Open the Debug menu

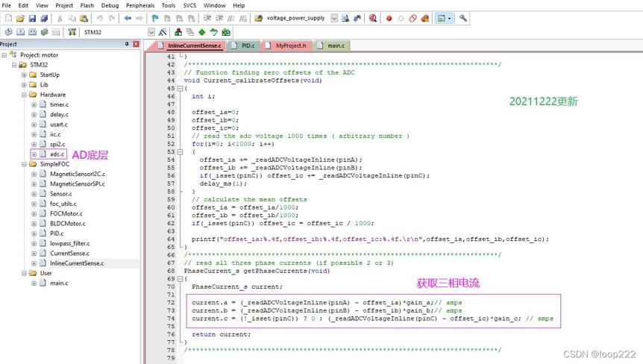click(x=110, y=5)
